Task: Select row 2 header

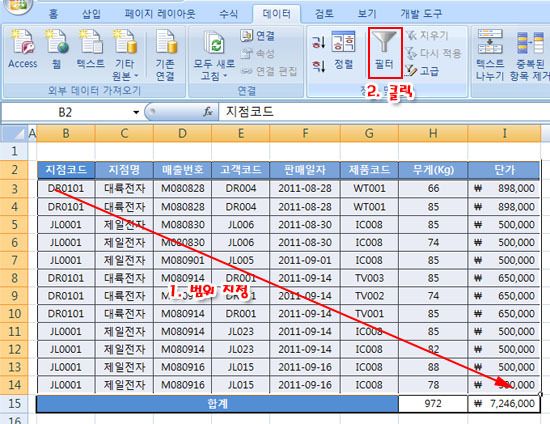Action: (14, 170)
